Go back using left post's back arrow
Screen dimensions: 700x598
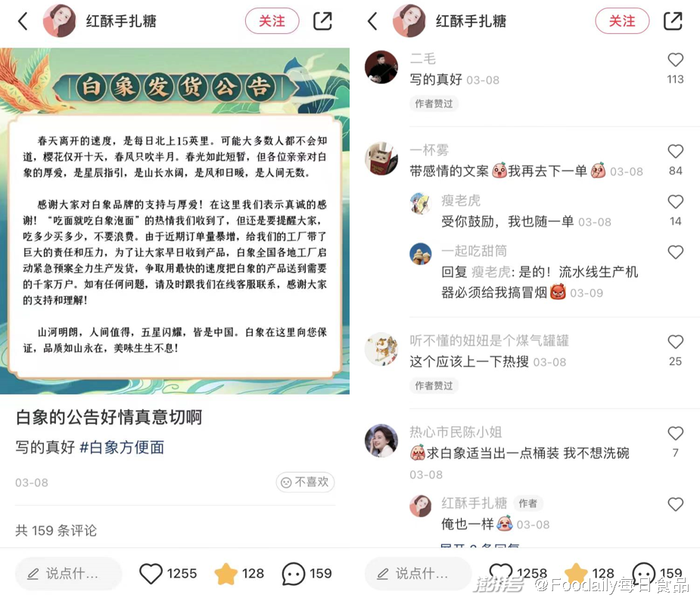[x=23, y=21]
